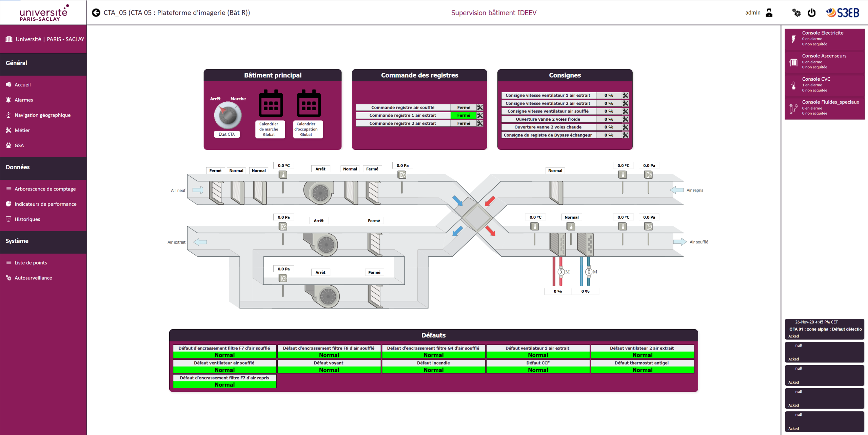Open the Console CVC alarm panel
Image resolution: width=868 pixels, height=435 pixels.
[x=824, y=84]
